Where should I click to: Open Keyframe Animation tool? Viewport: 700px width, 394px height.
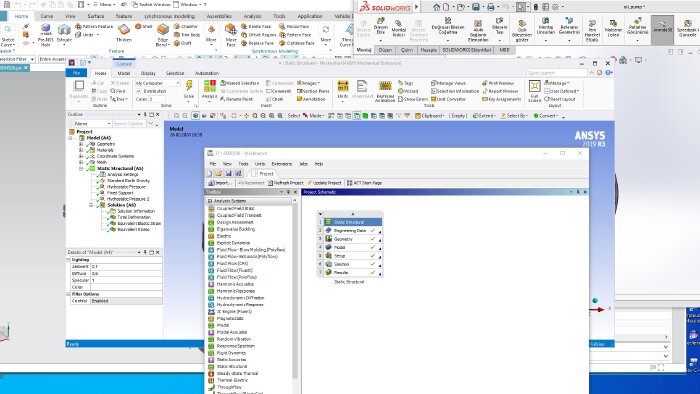tap(385, 86)
